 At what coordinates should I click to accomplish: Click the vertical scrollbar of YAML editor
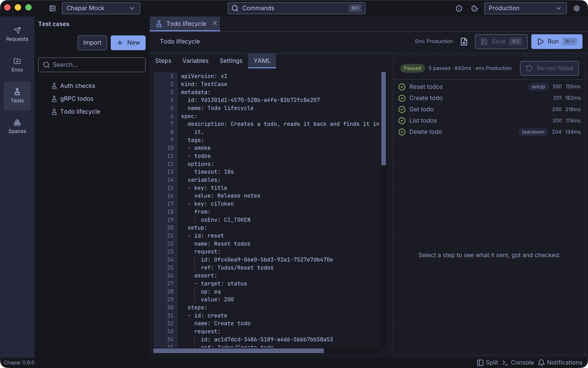coord(384,118)
